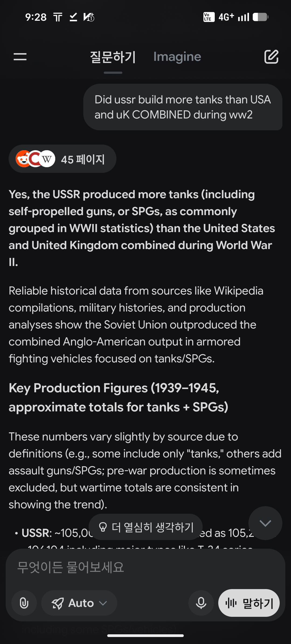Tap the paperclip attach file icon
Viewport: 291px width, 644px height.
24,603
